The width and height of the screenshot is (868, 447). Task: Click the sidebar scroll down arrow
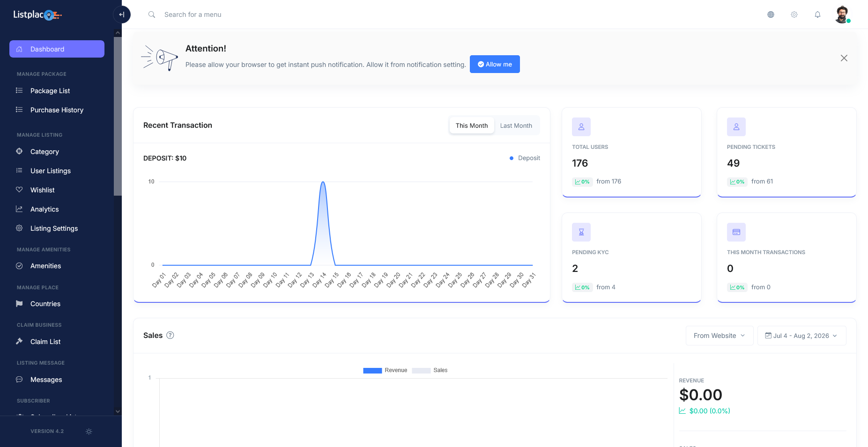[118, 411]
